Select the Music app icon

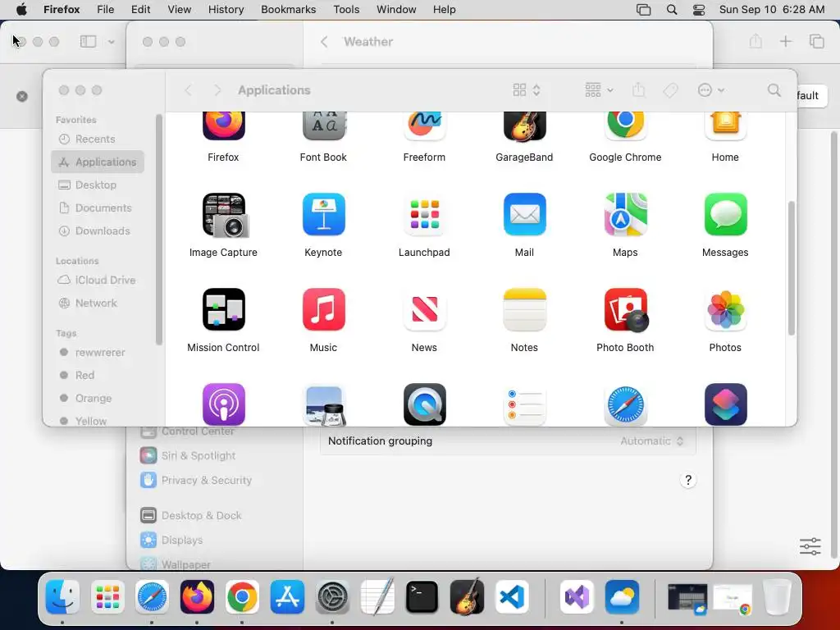pyautogui.click(x=323, y=309)
